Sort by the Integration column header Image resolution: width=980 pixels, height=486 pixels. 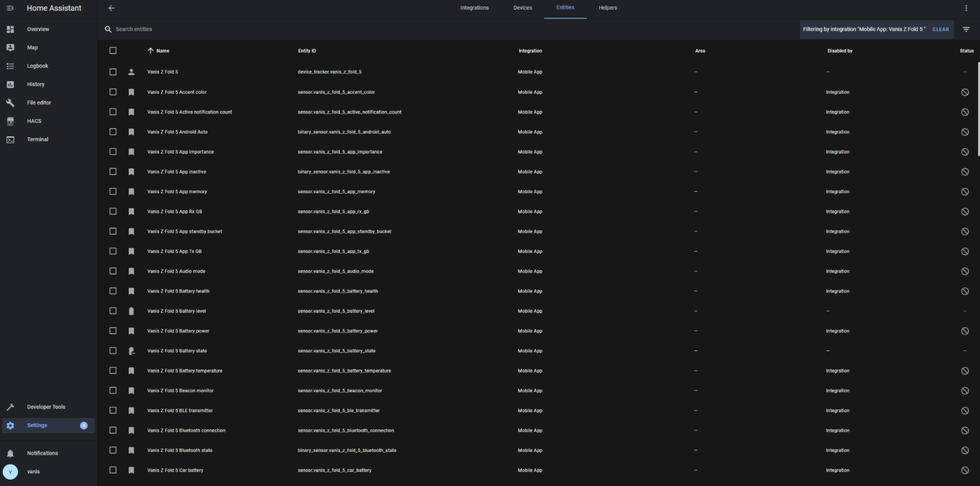[530, 51]
